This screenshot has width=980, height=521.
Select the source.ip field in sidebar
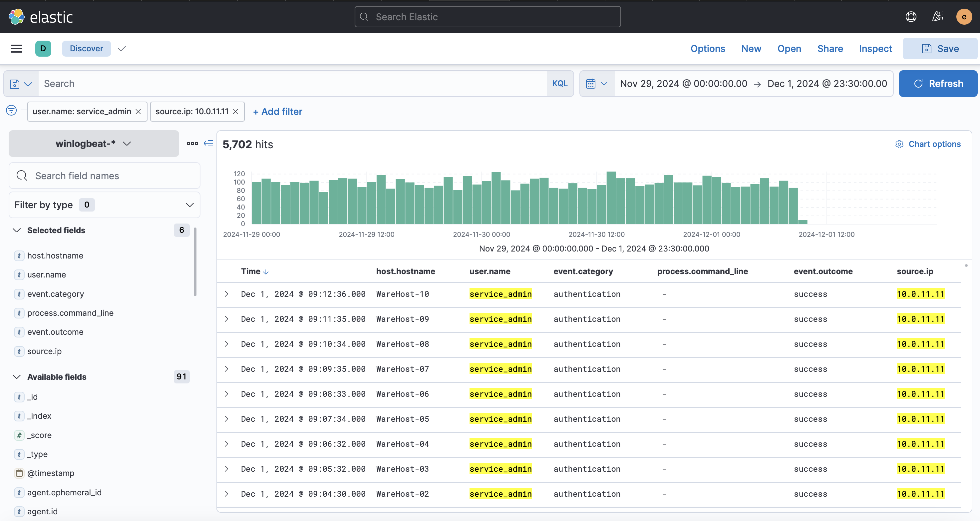[44, 351]
